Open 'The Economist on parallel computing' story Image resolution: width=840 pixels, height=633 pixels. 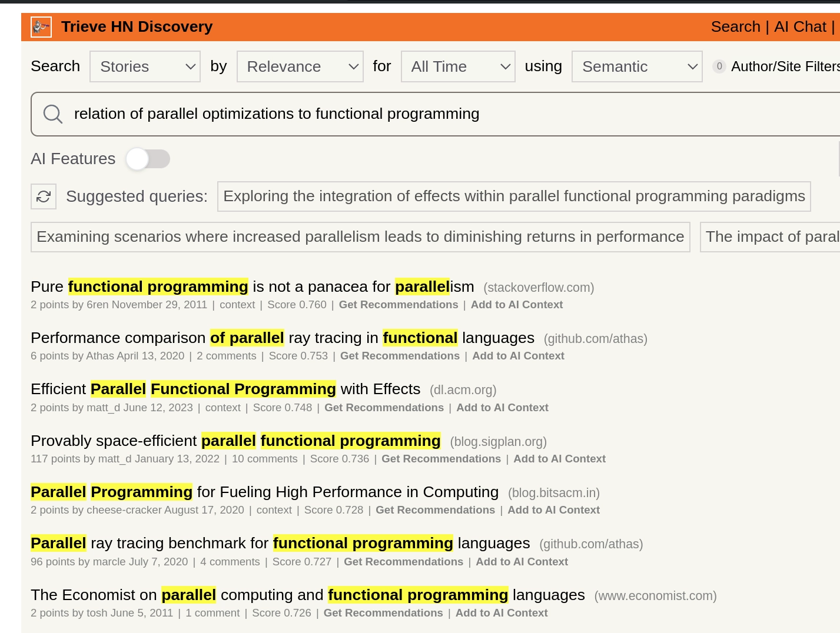308,595
